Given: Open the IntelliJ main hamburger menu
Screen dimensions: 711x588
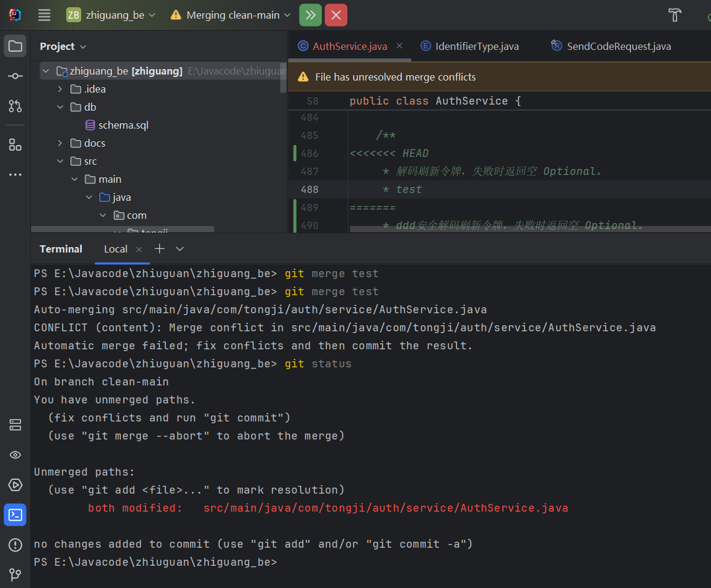Looking at the screenshot, I should click(x=44, y=15).
